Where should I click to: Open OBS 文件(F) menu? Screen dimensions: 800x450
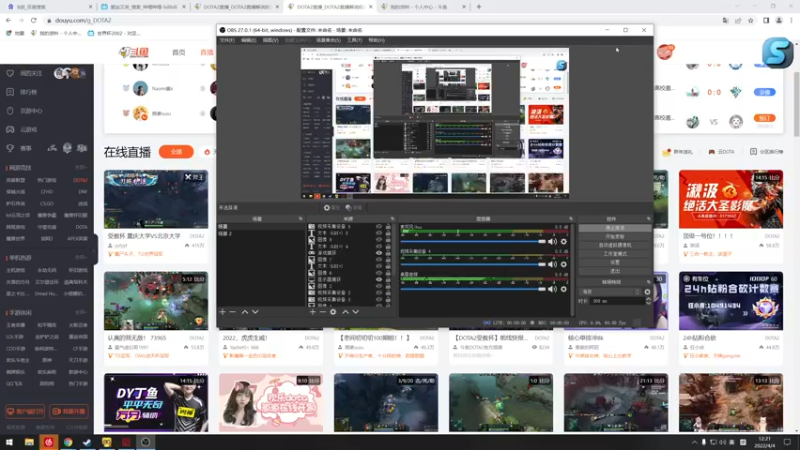click(227, 40)
